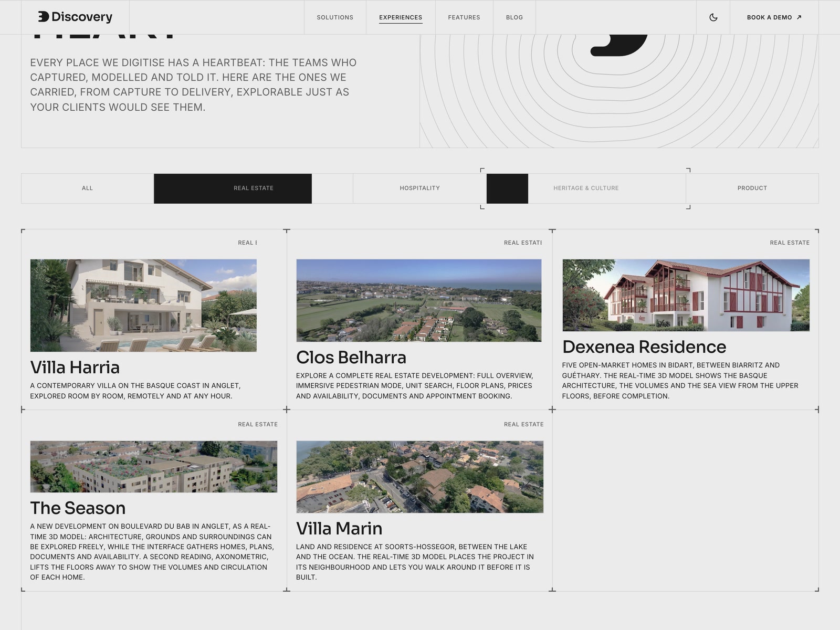Open the Blog link
The image size is (840, 630).
tap(514, 17)
